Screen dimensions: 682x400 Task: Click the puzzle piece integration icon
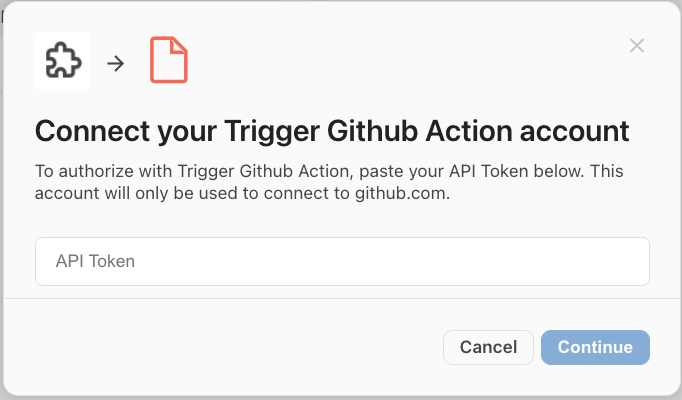pos(63,61)
